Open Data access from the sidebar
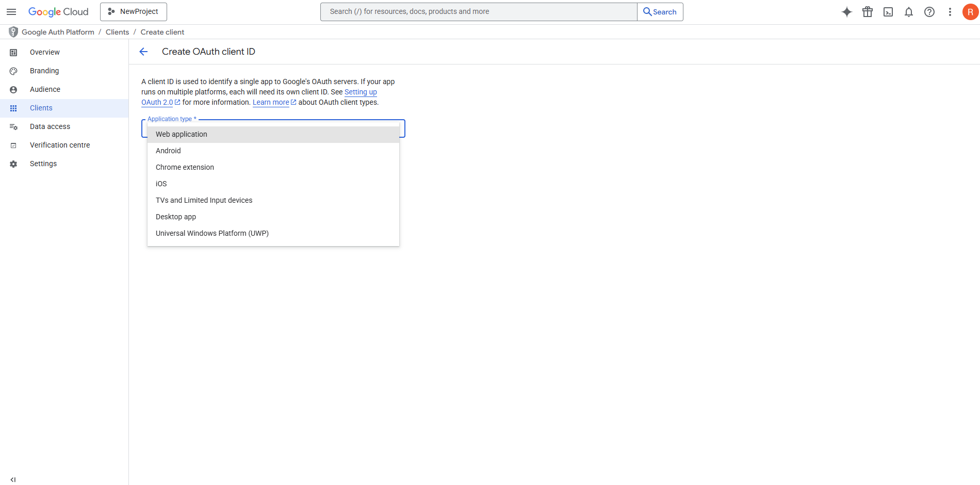The width and height of the screenshot is (980, 485). 50,126
